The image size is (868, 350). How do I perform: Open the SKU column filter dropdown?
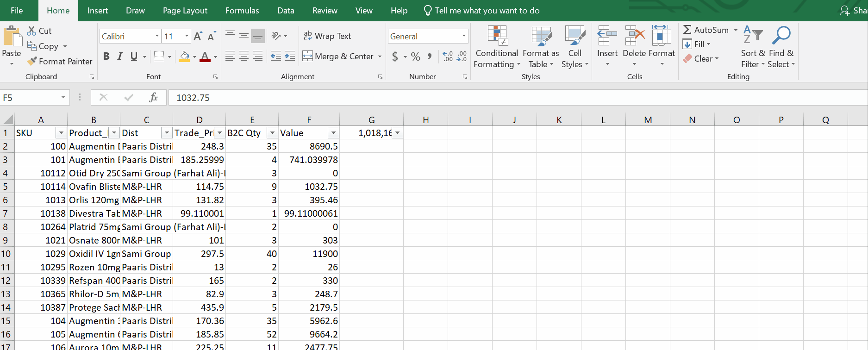point(61,133)
